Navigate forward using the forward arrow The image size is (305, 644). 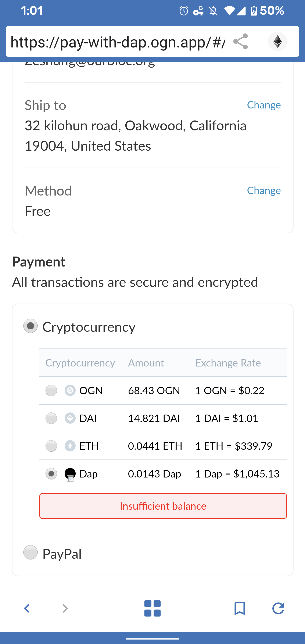(65, 608)
